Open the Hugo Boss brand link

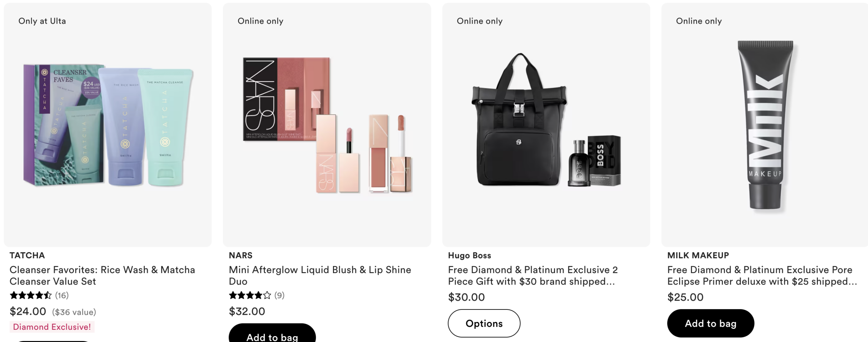[x=469, y=255]
